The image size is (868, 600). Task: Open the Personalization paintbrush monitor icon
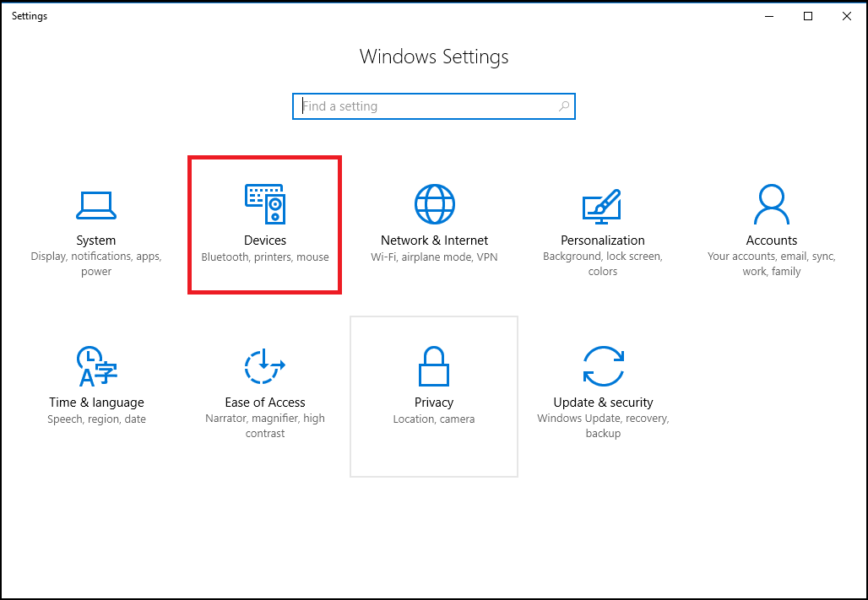(602, 206)
